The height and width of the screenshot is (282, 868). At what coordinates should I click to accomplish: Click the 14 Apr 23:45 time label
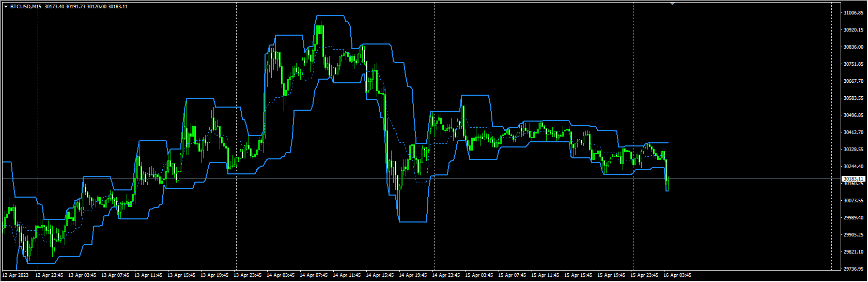pyautogui.click(x=446, y=275)
